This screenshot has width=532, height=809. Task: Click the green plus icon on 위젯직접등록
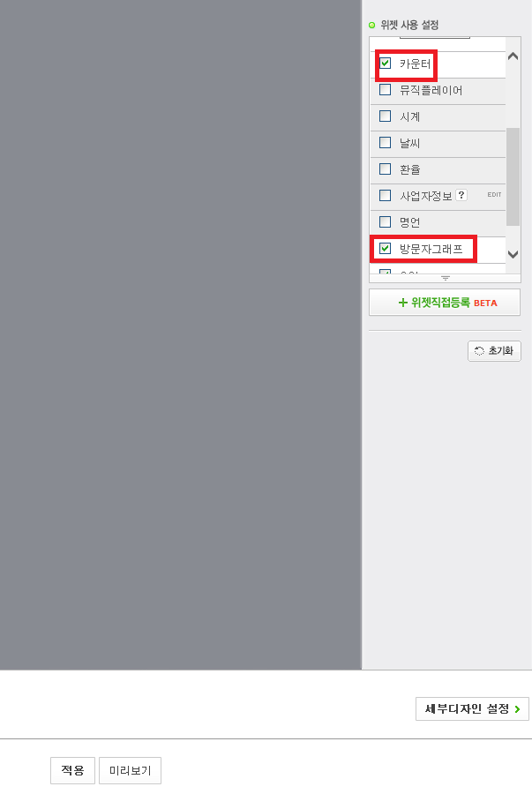[x=403, y=303]
